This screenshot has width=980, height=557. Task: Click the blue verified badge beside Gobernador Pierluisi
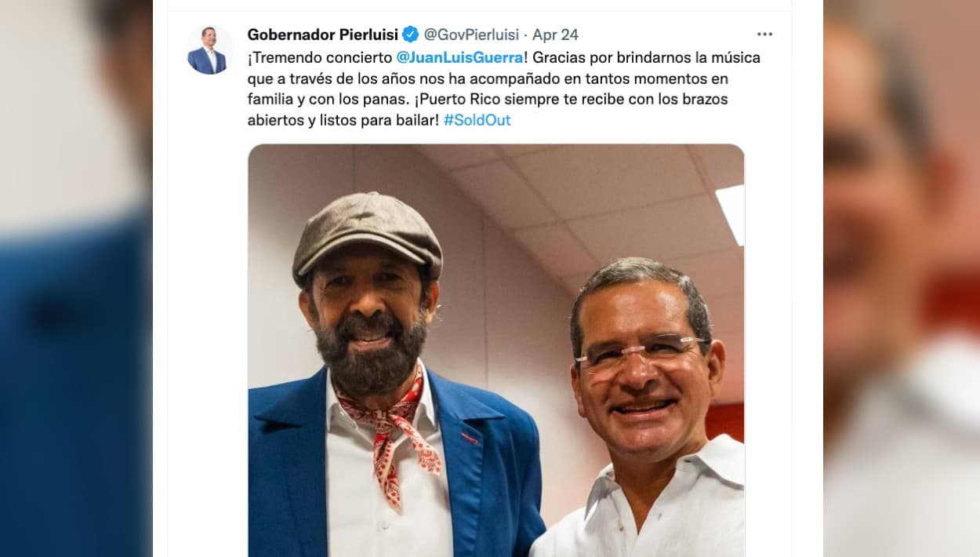click(x=411, y=35)
